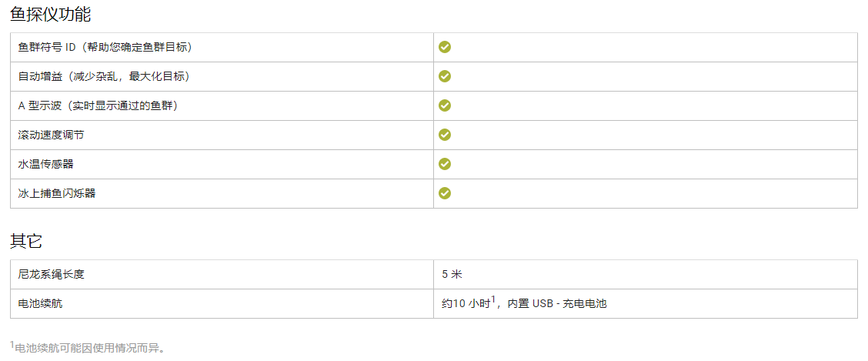Click checkmark icon for A 型示波 row
Screen dimensions: 868x361
coord(445,105)
